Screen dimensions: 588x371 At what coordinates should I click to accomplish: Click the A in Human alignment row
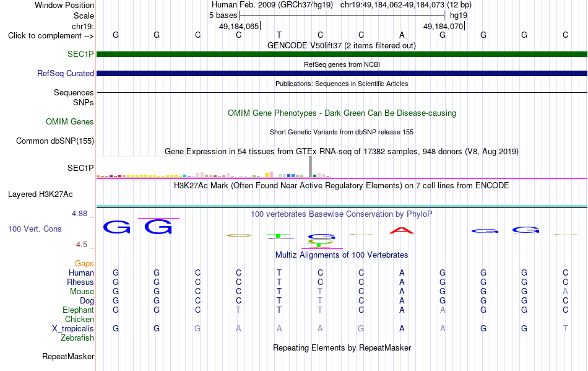tap(402, 273)
